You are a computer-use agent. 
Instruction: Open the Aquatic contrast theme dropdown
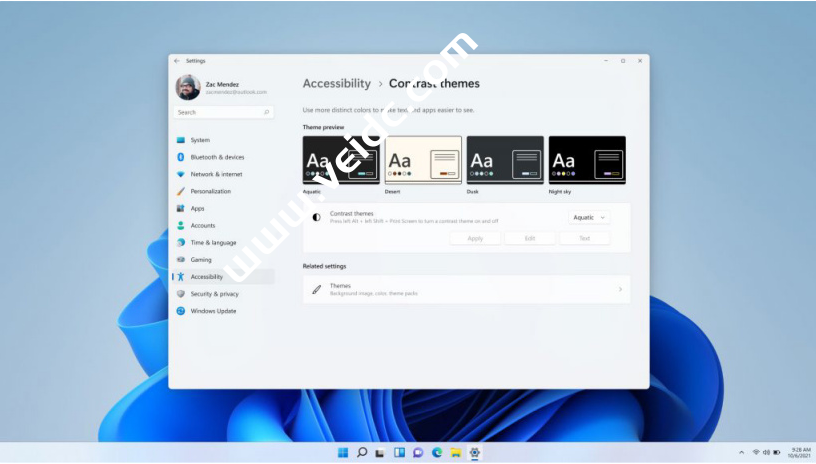pos(589,217)
